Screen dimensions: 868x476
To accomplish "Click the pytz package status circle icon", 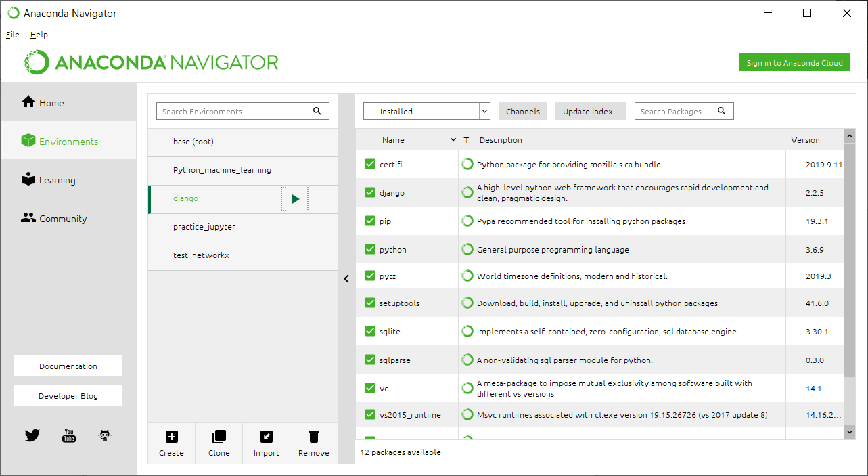I will coord(467,276).
